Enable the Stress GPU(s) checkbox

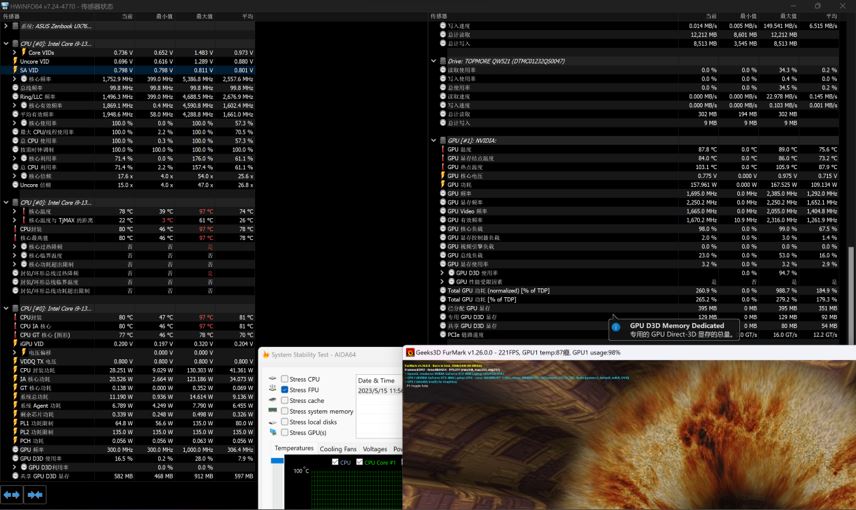284,432
